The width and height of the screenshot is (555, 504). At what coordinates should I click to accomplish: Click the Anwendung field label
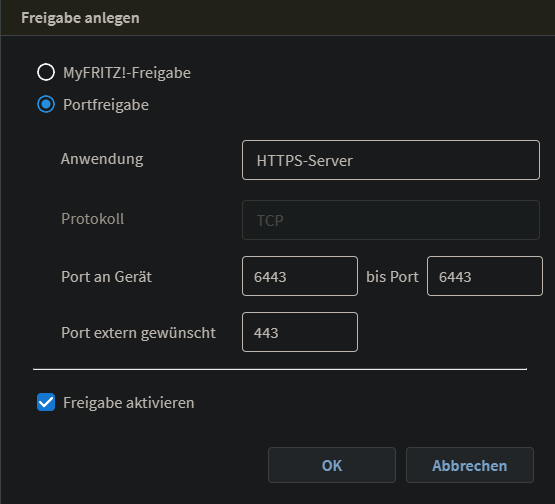pyautogui.click(x=102, y=159)
